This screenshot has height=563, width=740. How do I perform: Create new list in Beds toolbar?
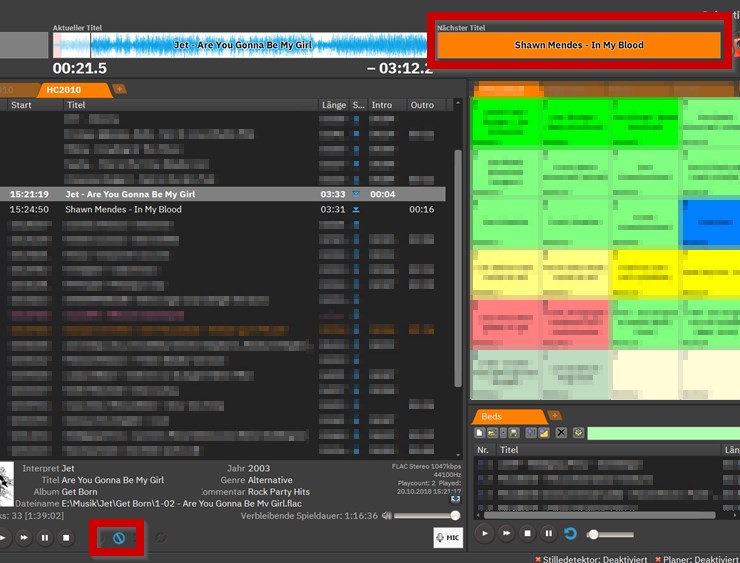(479, 433)
